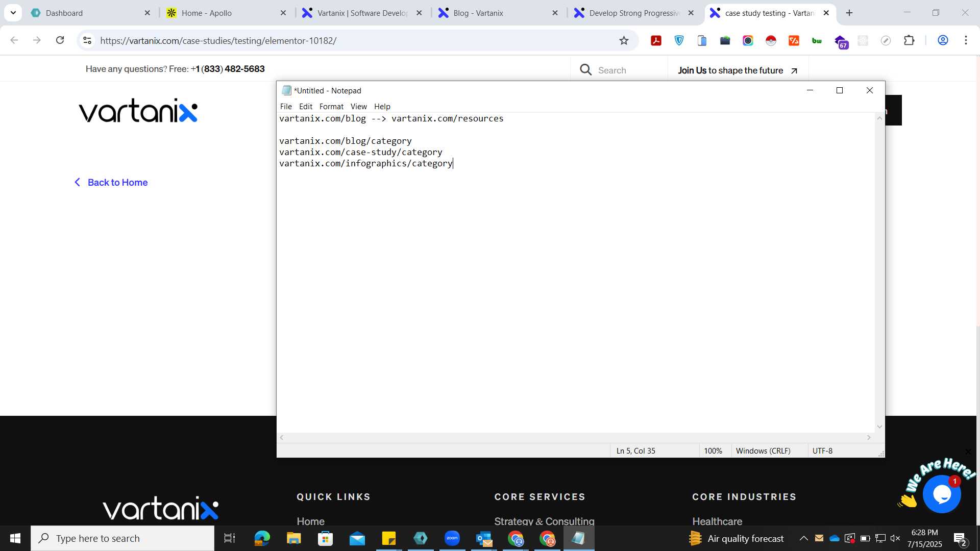980x551 pixels.
Task: Open Mail app from the taskbar
Action: [357, 538]
